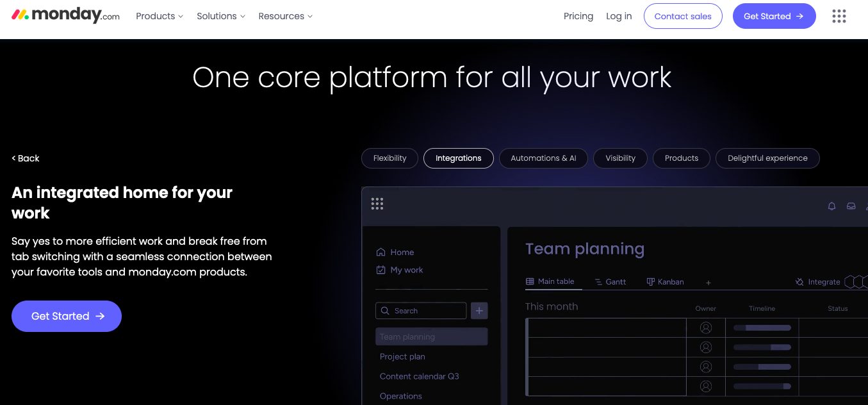
Task: Click the fourth row timeline bar
Action: 762,386
